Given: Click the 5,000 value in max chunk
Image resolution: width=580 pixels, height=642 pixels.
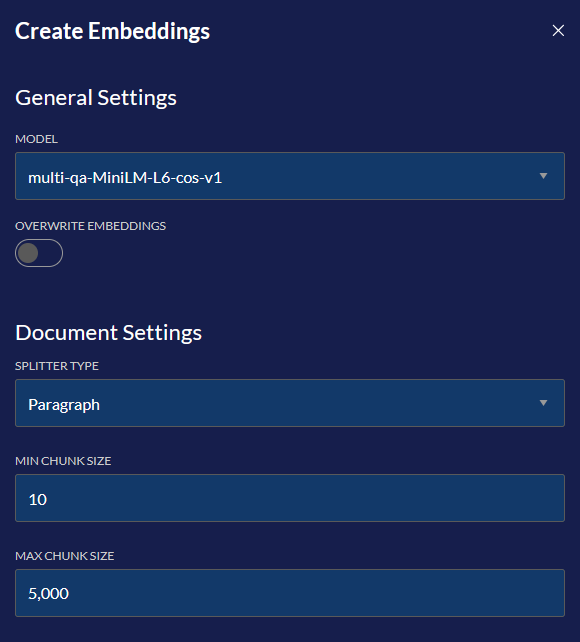Looking at the screenshot, I should (x=48, y=594).
